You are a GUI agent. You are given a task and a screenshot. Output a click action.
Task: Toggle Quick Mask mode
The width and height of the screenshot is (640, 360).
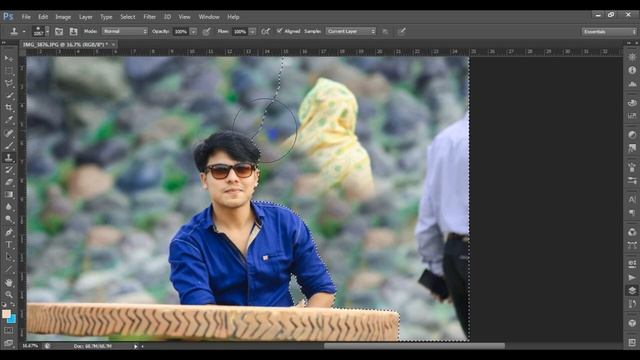(x=9, y=330)
